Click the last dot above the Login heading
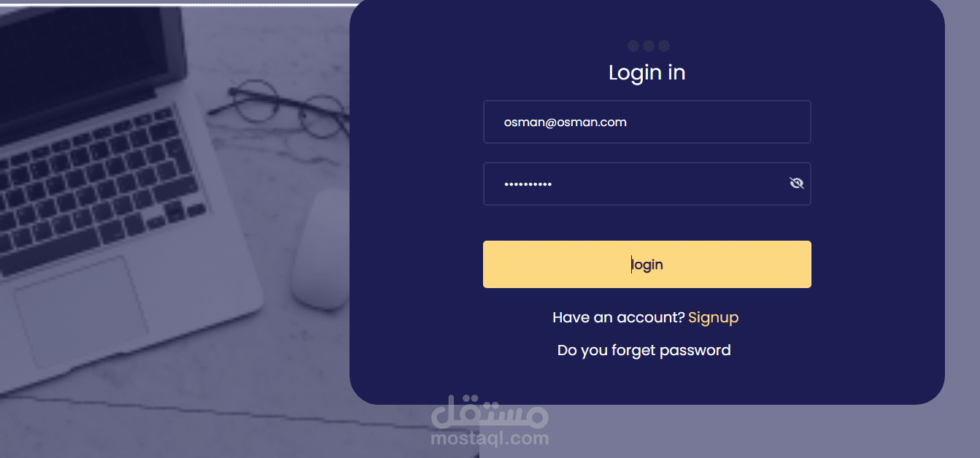 click(x=664, y=46)
